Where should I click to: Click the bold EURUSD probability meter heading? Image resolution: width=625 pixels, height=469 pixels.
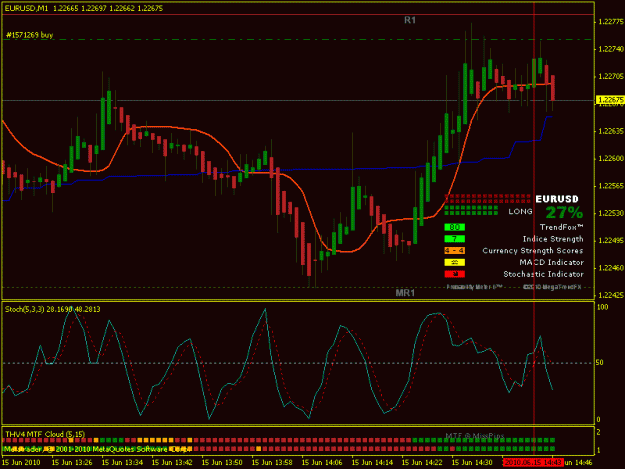557,199
